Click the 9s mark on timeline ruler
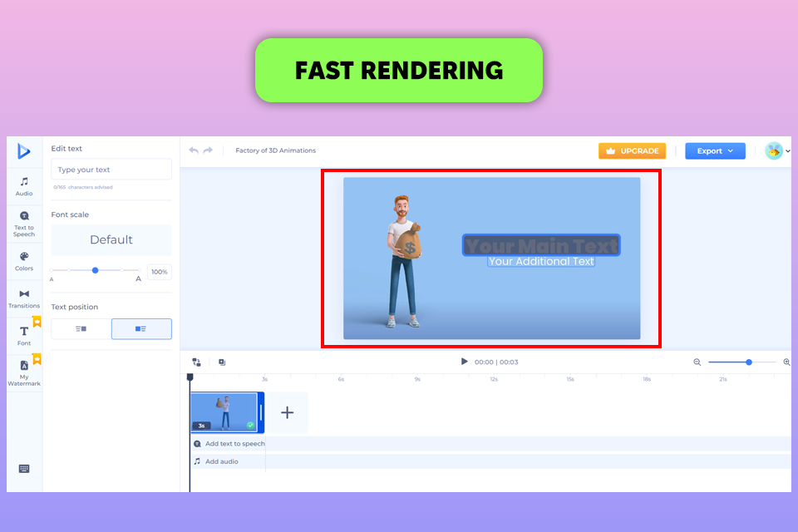Viewport: 798px width, 532px height. click(417, 379)
